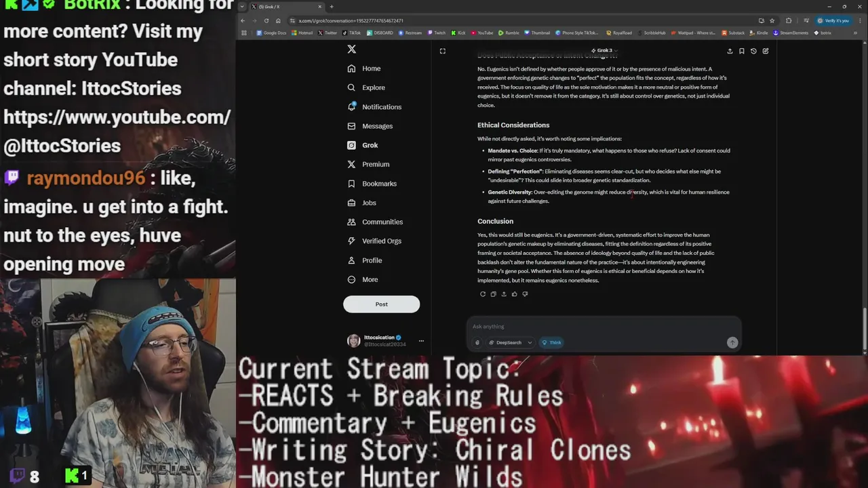Bookmark the Grok conversation
This screenshot has width=868, height=488.
(742, 51)
